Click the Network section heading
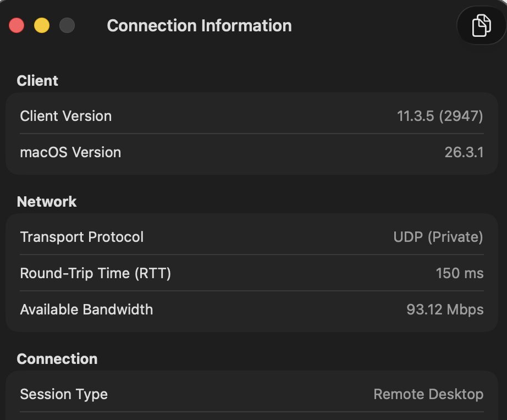The width and height of the screenshot is (507, 420). [47, 201]
